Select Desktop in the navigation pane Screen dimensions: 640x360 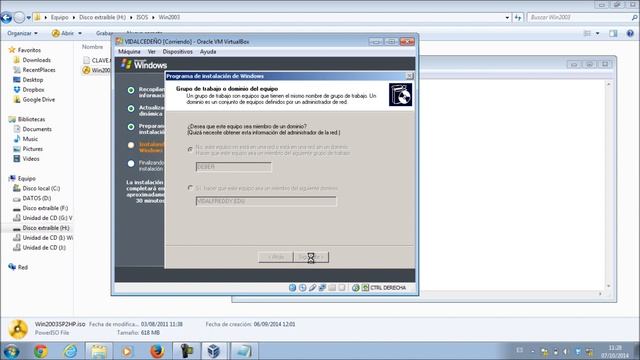pos(33,80)
